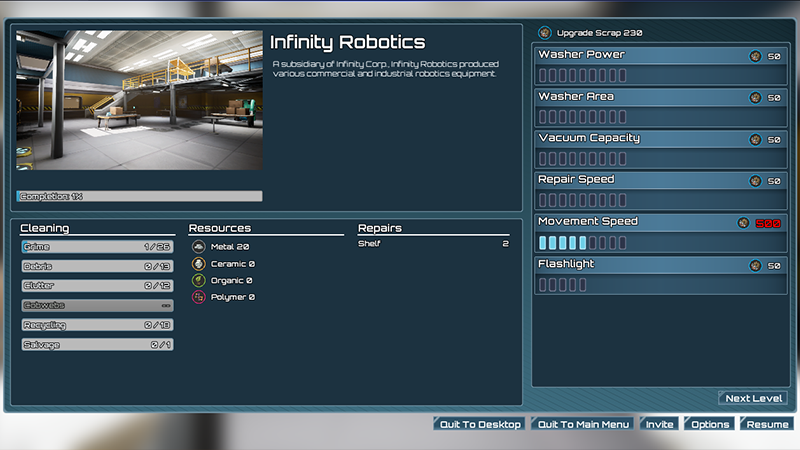This screenshot has width=800, height=450.
Task: Click the Upgrade Scrap 230 label
Action: pyautogui.click(x=599, y=33)
